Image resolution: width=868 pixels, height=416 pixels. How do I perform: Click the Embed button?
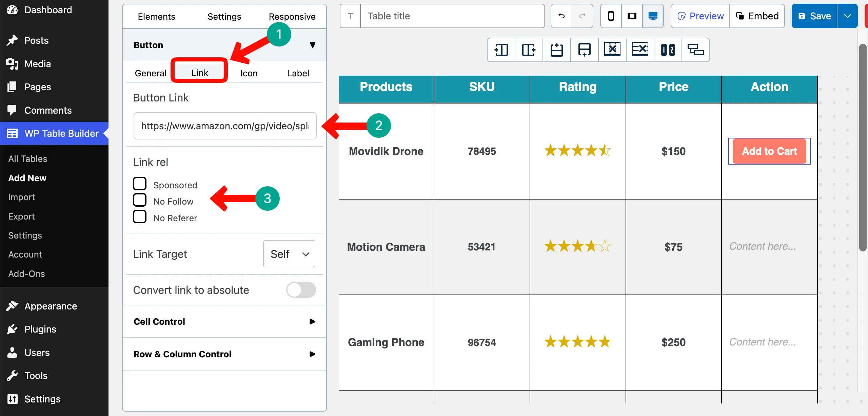pyautogui.click(x=757, y=16)
